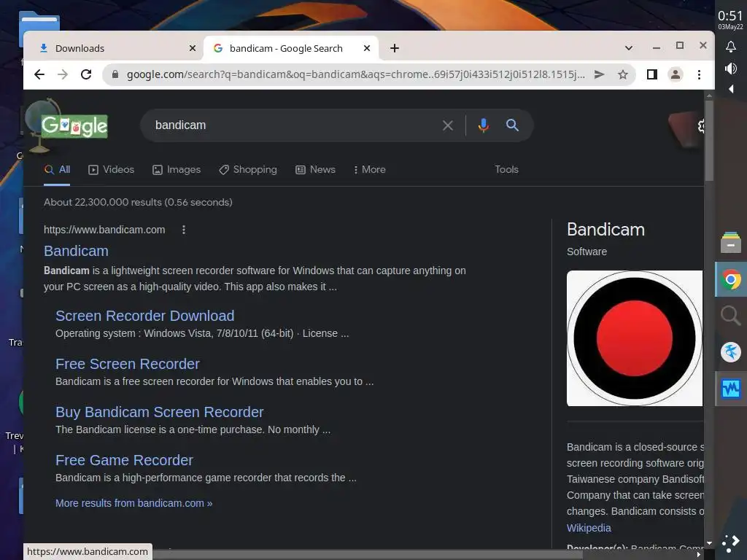Open Buy Bandicam Screen Recorder link

pos(160,412)
